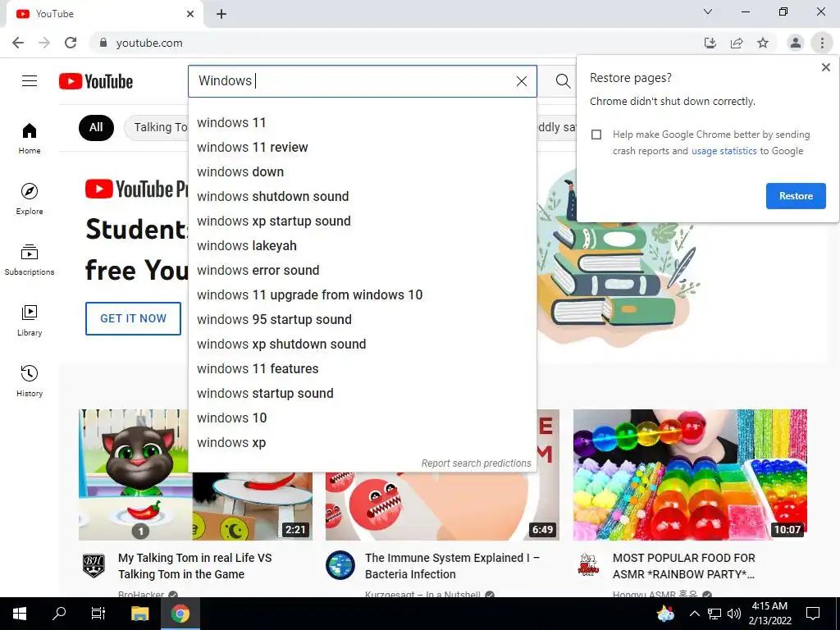Choose suggestion windows 95 startup sound
Image resolution: width=840 pixels, height=630 pixels.
point(363,320)
